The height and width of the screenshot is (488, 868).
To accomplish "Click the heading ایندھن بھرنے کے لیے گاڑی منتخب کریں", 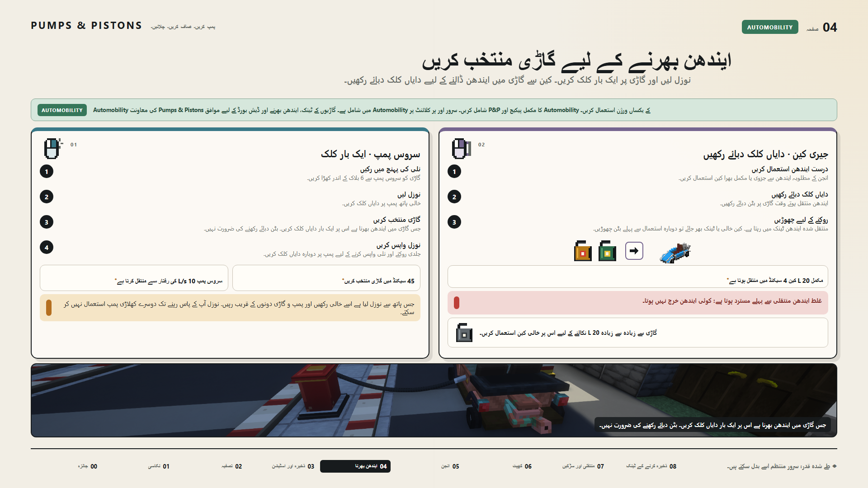I will [576, 61].
